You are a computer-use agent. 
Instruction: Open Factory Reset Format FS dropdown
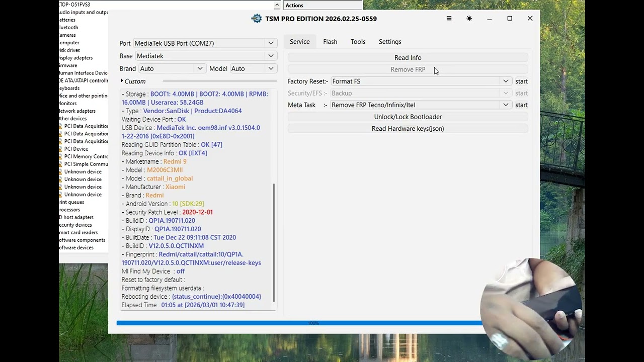click(x=420, y=81)
